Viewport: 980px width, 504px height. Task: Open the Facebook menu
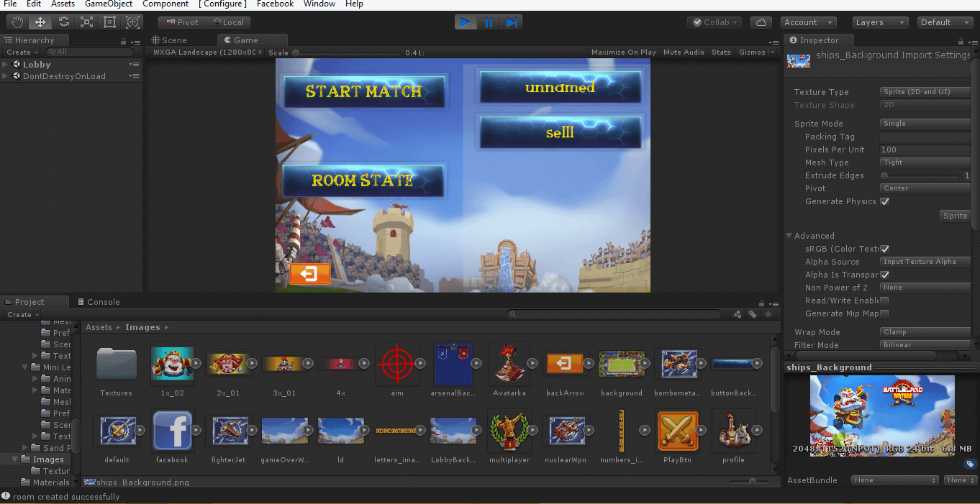click(x=276, y=4)
